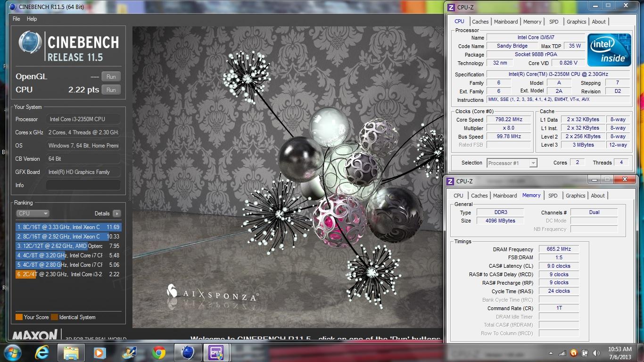Click the DRAM Frequency value 665.2 MHz
The height and width of the screenshot is (362, 644).
pos(559,249)
